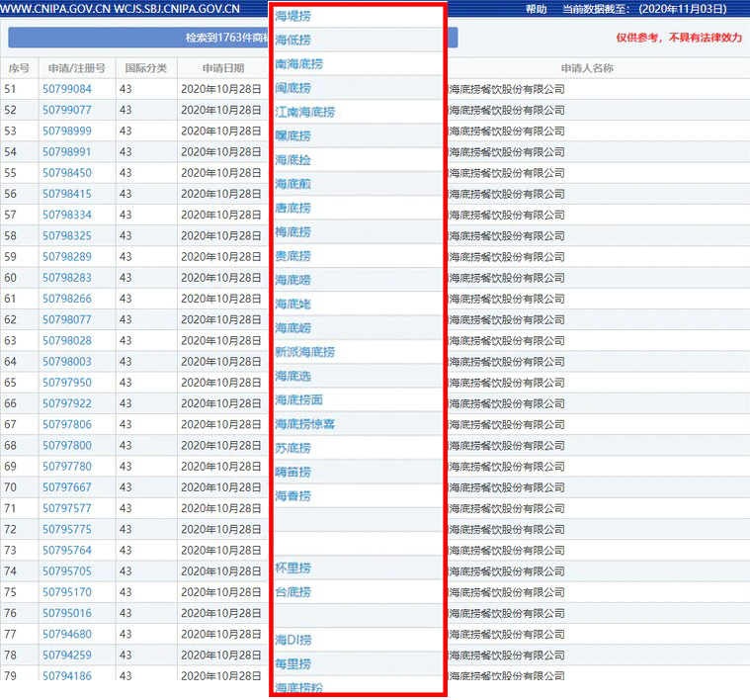This screenshot has width=750, height=700.
Task: Click the 申请人名称 column header
Action: click(587, 68)
